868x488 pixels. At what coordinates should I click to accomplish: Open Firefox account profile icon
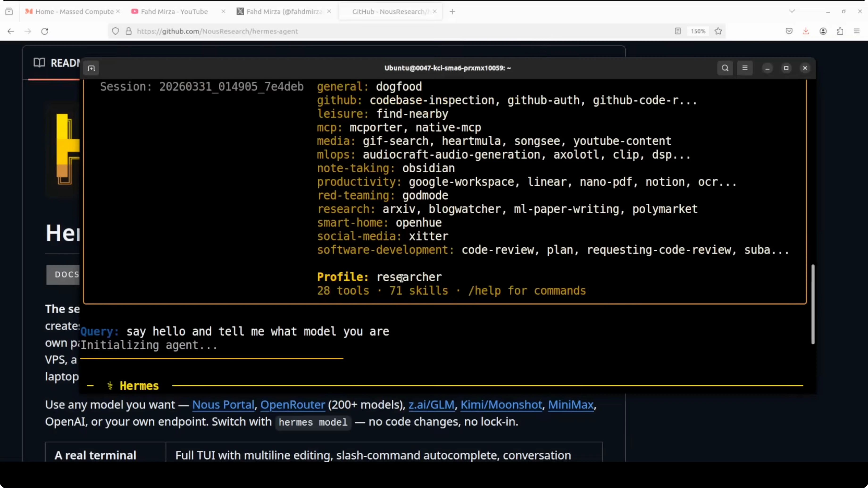(x=823, y=31)
